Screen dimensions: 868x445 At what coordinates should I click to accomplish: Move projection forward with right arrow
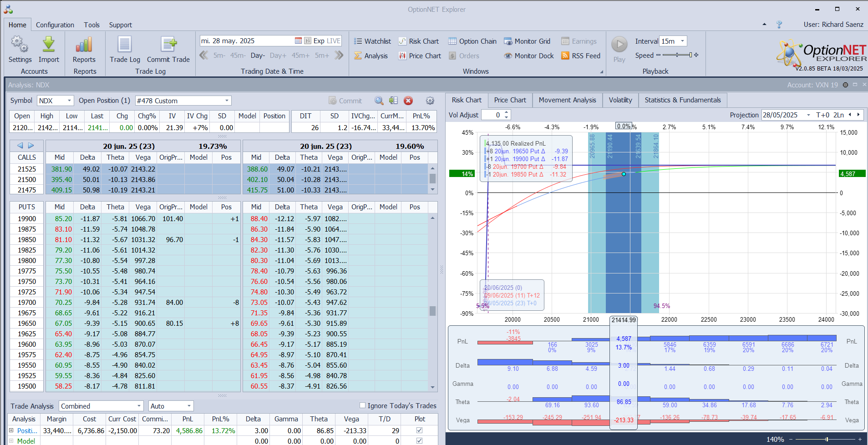[x=858, y=115]
